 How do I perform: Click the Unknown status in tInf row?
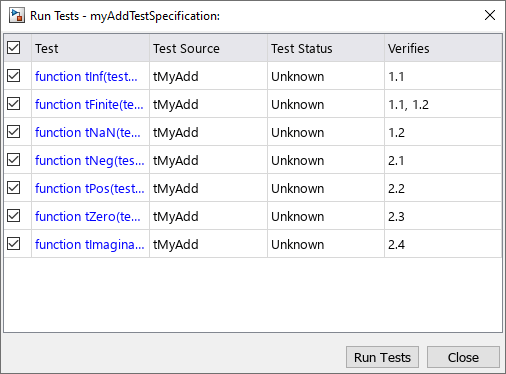click(297, 77)
